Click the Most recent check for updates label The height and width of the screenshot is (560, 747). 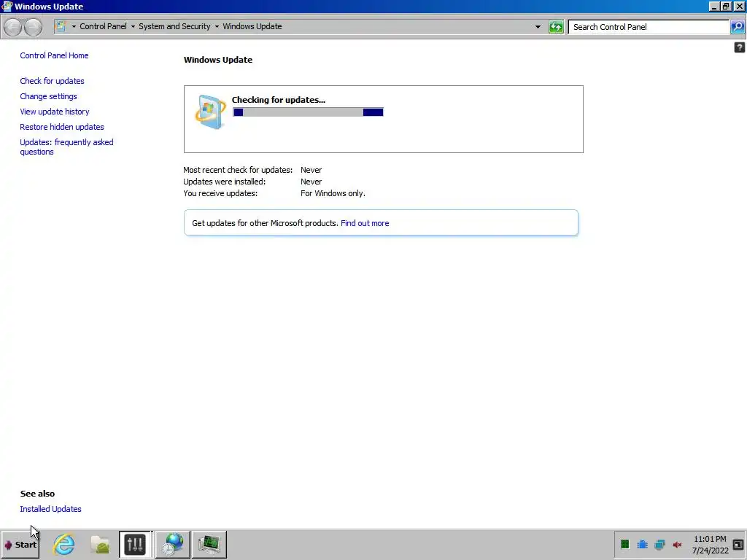(x=238, y=170)
